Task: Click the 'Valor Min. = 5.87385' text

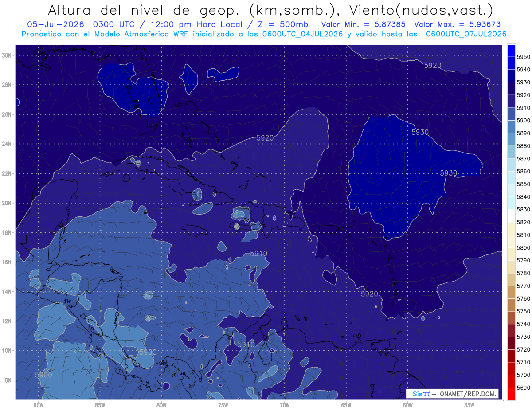Action: coord(364,24)
